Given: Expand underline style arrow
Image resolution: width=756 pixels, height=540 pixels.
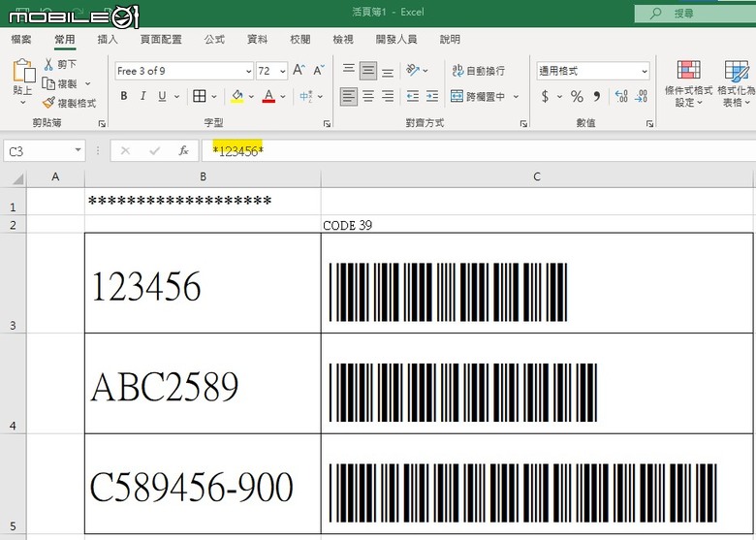Looking at the screenshot, I should 177,96.
